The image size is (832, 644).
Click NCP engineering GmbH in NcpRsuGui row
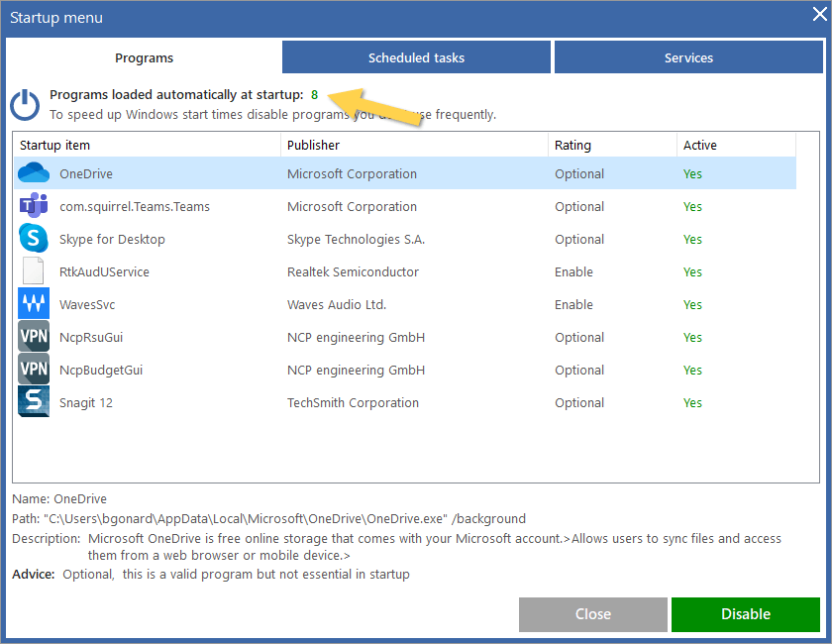click(356, 338)
